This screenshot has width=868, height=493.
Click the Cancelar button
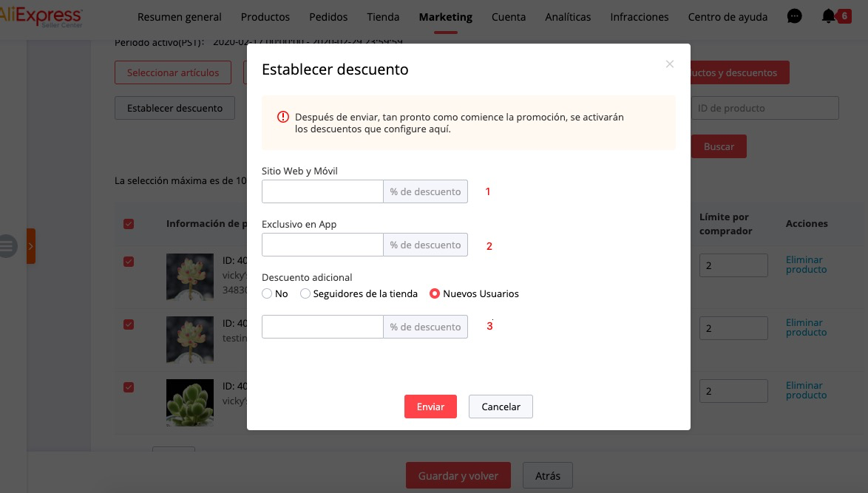coord(501,407)
